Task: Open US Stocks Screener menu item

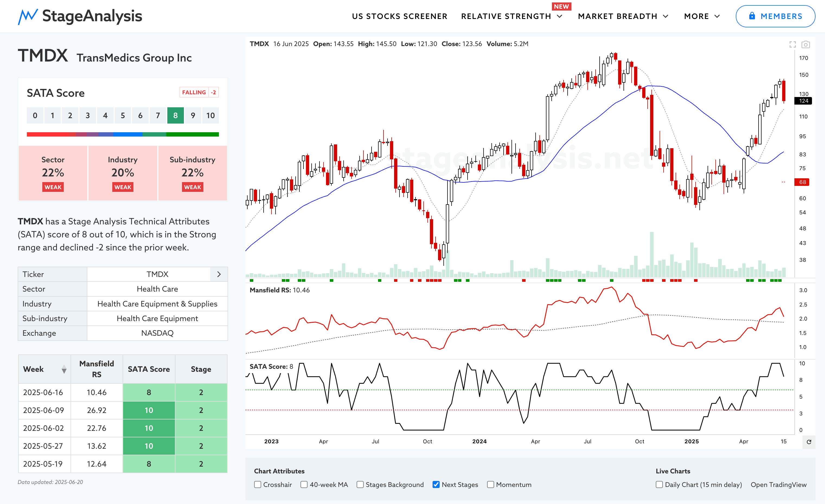Action: [x=399, y=16]
